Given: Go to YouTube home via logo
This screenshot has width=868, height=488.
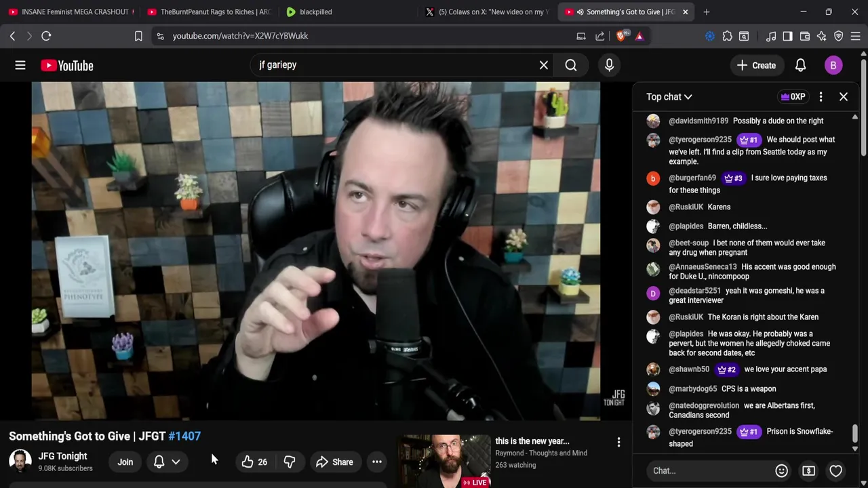Looking at the screenshot, I should click(x=66, y=65).
